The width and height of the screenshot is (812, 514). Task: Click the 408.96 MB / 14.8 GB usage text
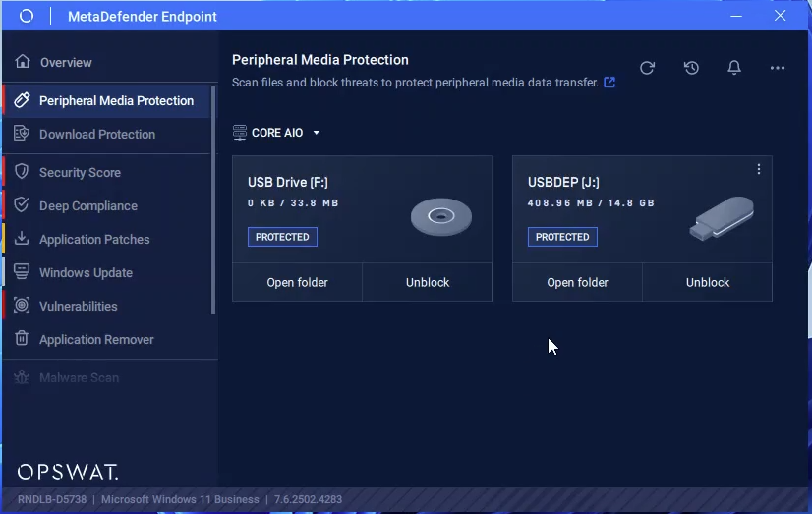click(x=591, y=202)
